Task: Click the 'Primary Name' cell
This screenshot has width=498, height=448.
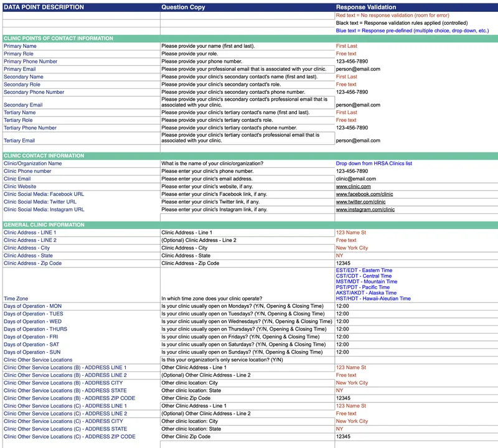Action: [x=82, y=46]
